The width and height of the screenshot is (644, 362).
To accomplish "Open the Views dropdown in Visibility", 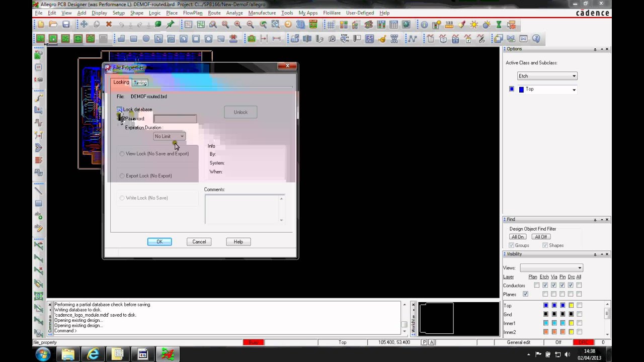I will coord(551,268).
